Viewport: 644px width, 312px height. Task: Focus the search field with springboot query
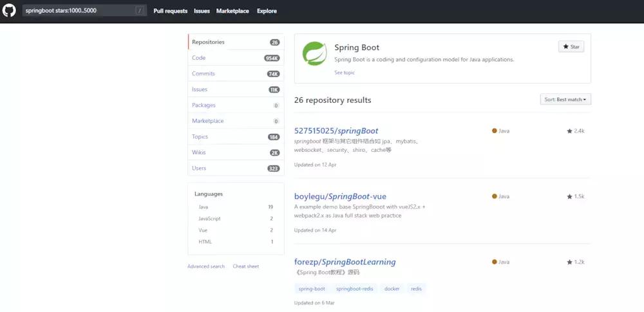(84, 11)
